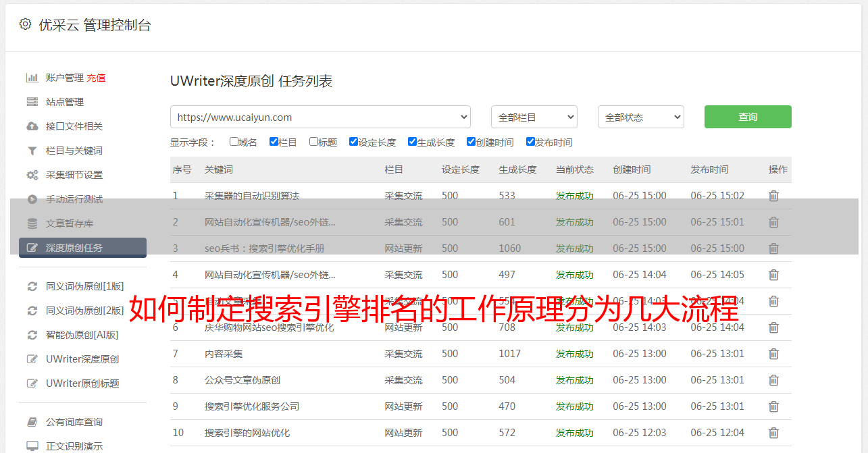This screenshot has width=868, height=453.
Task: Open 智能伪原创[AI版] link
Action: [82, 335]
